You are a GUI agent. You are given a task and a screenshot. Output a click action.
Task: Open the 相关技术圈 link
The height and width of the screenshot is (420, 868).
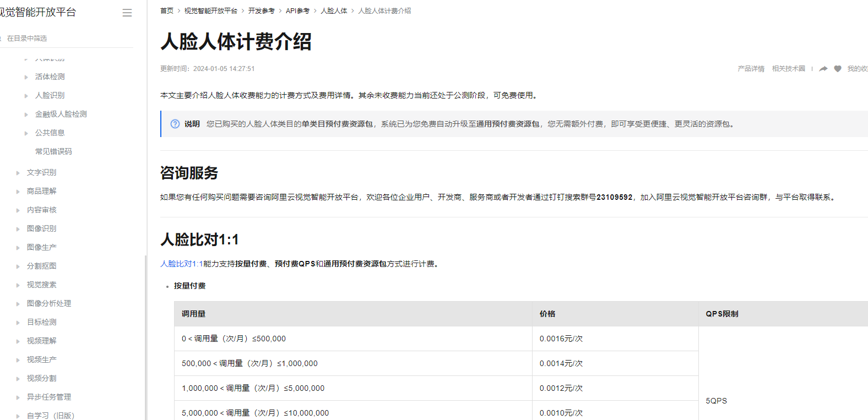point(789,69)
